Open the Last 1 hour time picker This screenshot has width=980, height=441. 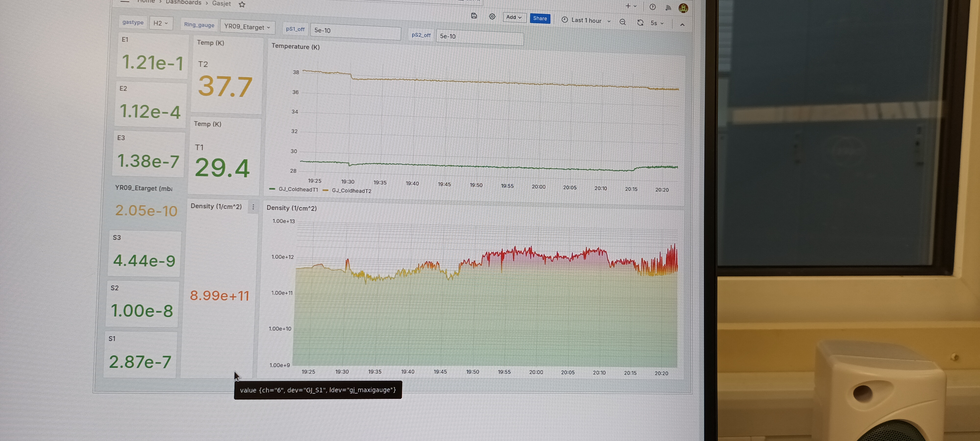click(x=586, y=21)
